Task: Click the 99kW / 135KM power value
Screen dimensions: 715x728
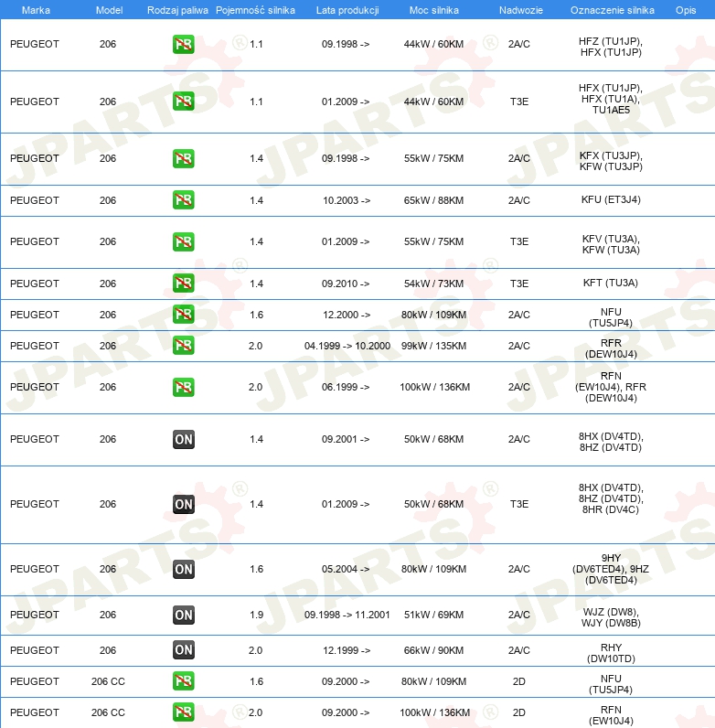Action: coord(433,346)
